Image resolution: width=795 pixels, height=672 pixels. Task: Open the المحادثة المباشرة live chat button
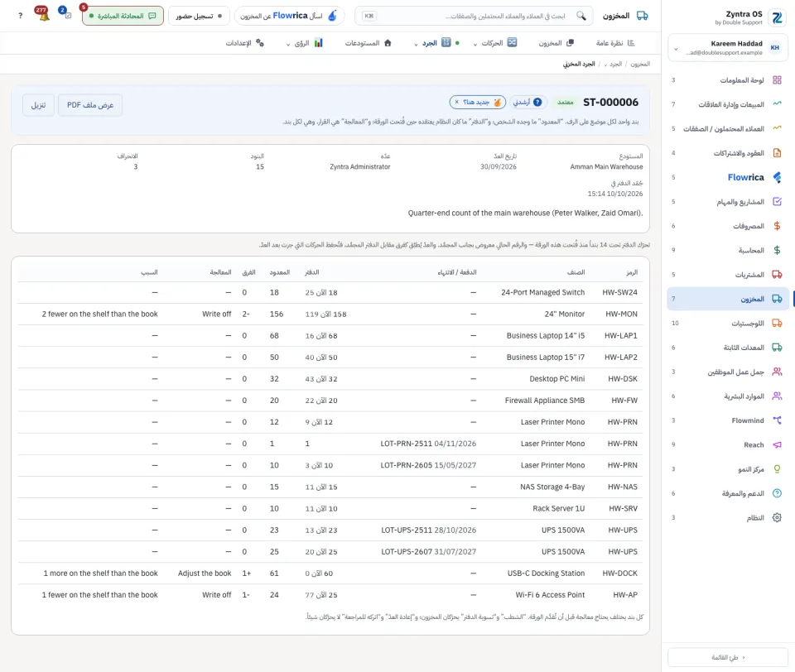[x=123, y=16]
